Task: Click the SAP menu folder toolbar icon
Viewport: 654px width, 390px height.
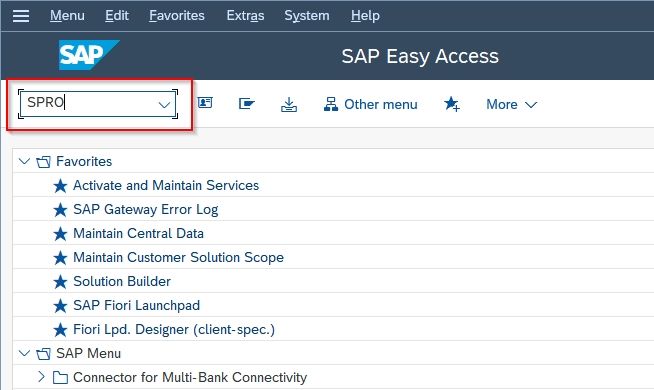Action: click(x=247, y=103)
